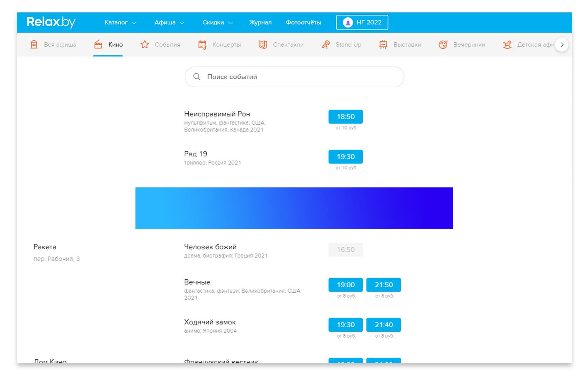Open the НГ 2022 button

362,23
